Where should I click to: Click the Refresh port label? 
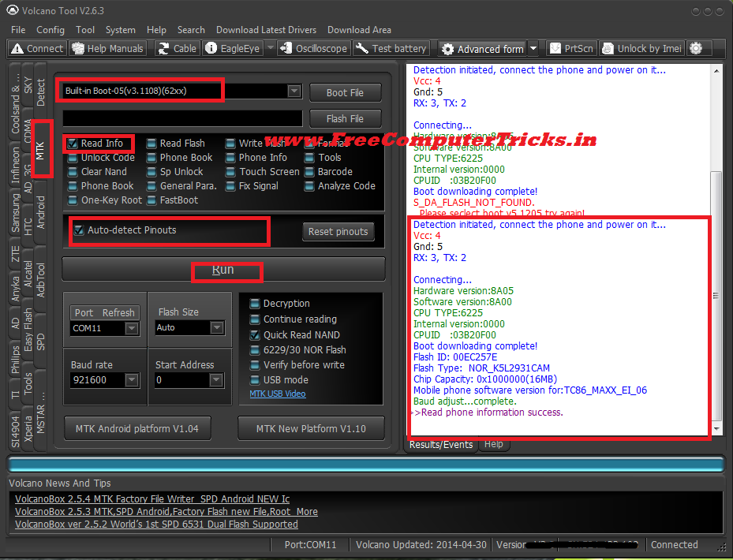pos(118,312)
